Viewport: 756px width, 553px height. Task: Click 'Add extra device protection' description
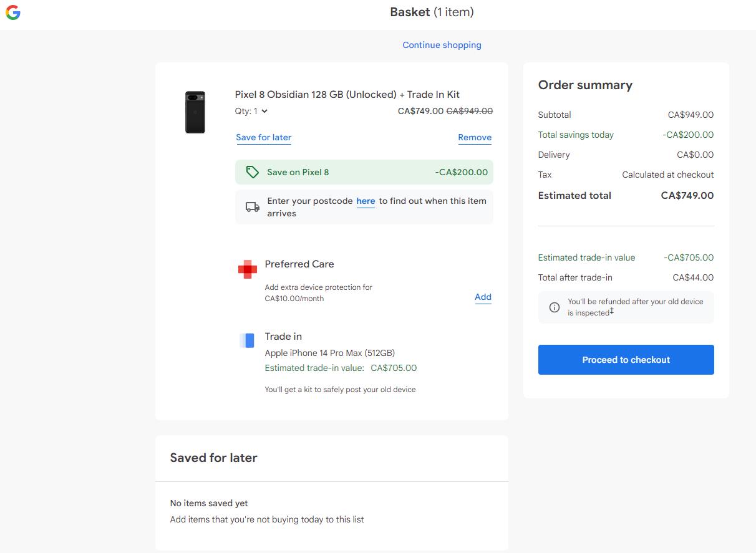(318, 293)
